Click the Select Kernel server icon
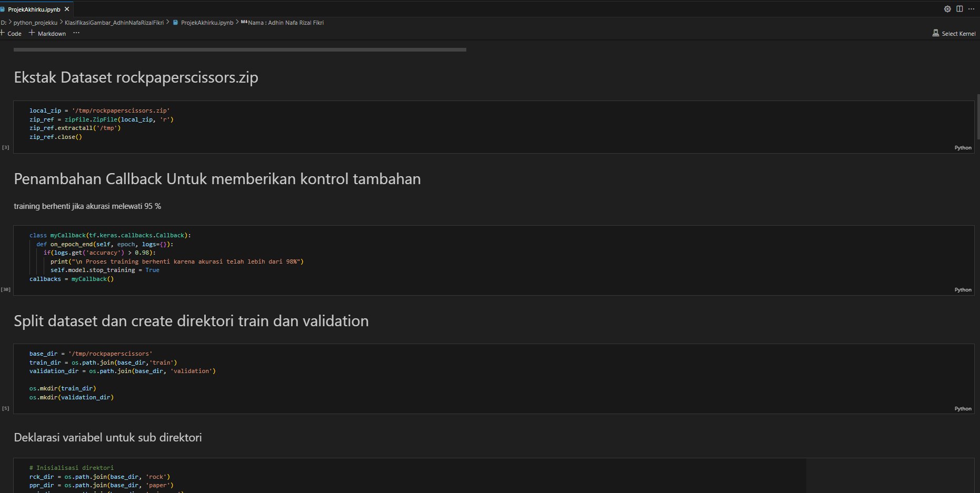980x493 pixels. click(x=936, y=33)
